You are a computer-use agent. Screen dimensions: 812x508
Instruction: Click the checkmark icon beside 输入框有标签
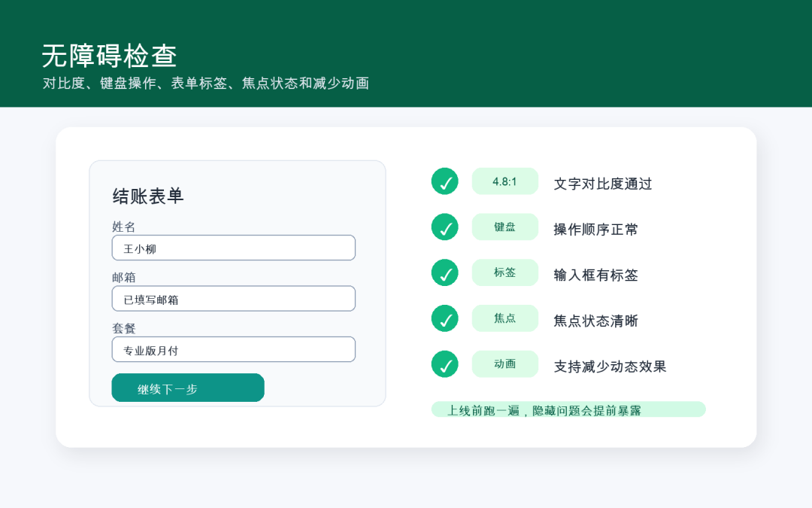pyautogui.click(x=445, y=272)
